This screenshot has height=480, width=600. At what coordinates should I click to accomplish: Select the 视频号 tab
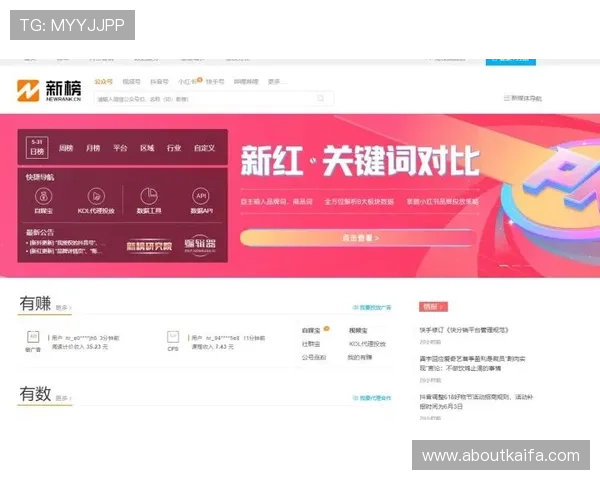131,82
